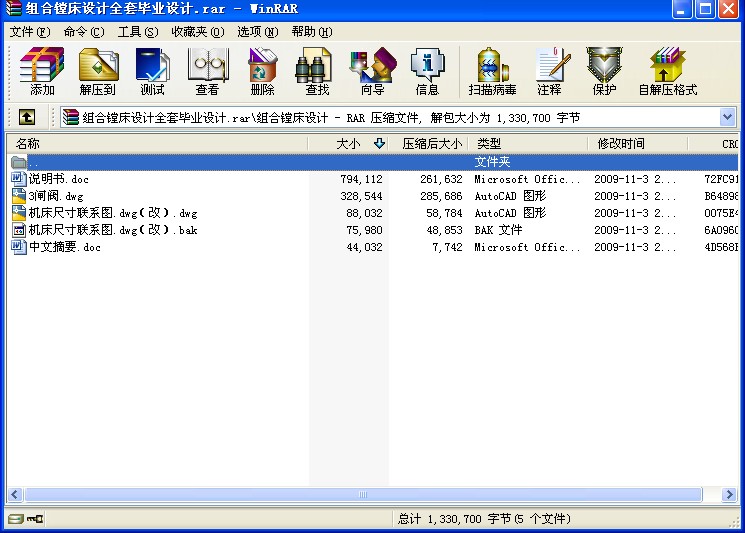
Task: Click the archive path in address field
Action: pos(331,117)
